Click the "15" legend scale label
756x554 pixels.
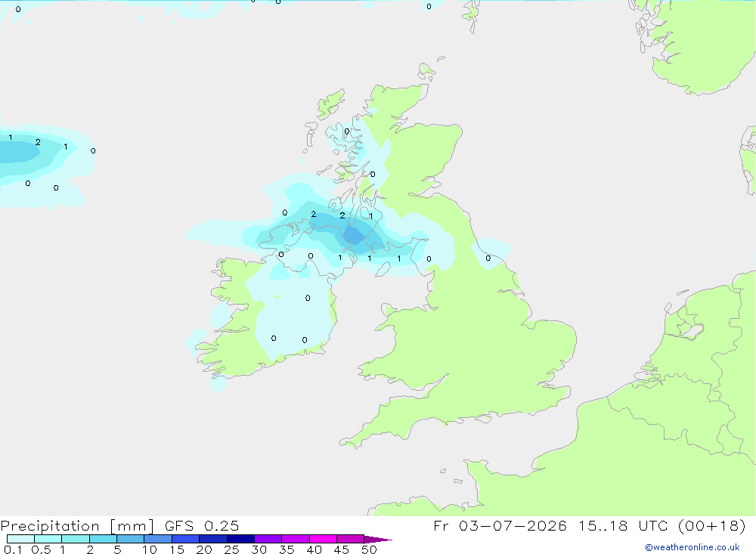click(177, 549)
